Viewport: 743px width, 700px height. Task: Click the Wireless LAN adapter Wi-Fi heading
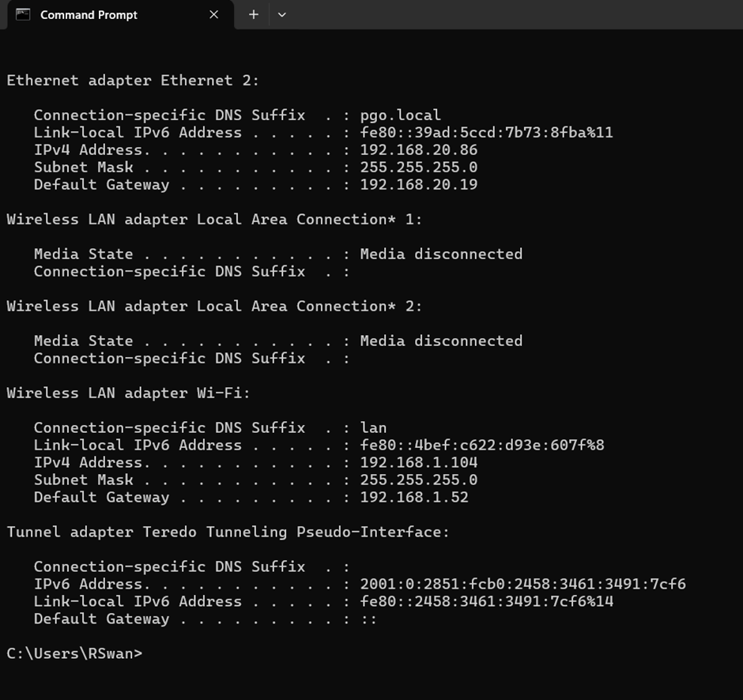(x=128, y=393)
